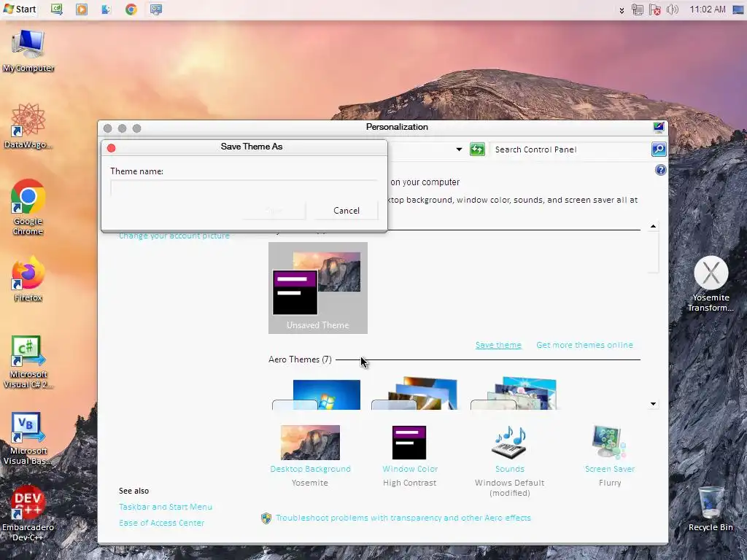Click the search magnifier button
This screenshot has height=560, width=747.
pos(659,149)
